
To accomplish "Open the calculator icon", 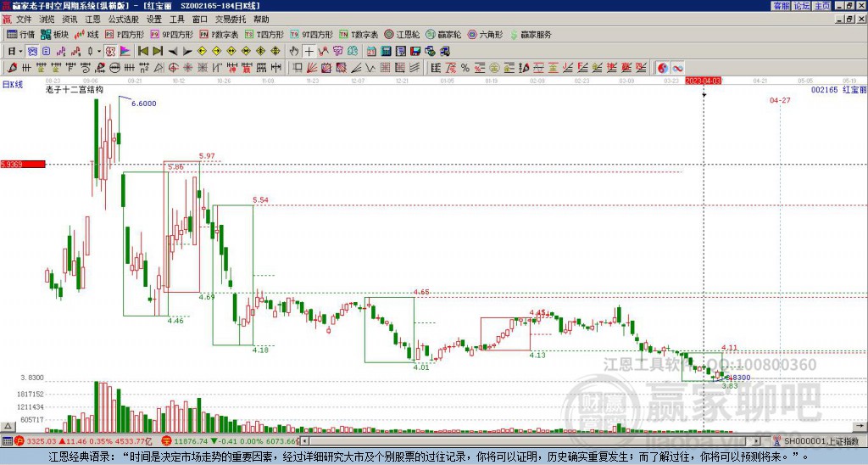I will (386, 51).
